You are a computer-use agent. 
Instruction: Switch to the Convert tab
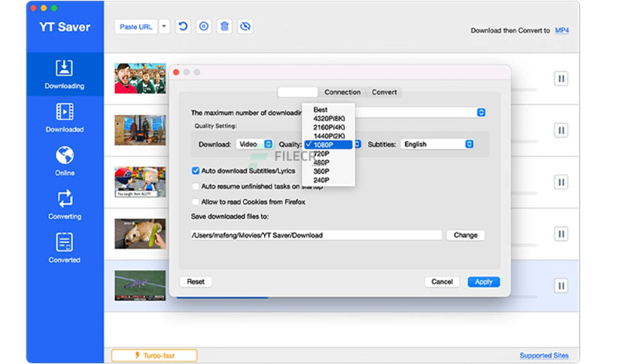click(x=384, y=93)
